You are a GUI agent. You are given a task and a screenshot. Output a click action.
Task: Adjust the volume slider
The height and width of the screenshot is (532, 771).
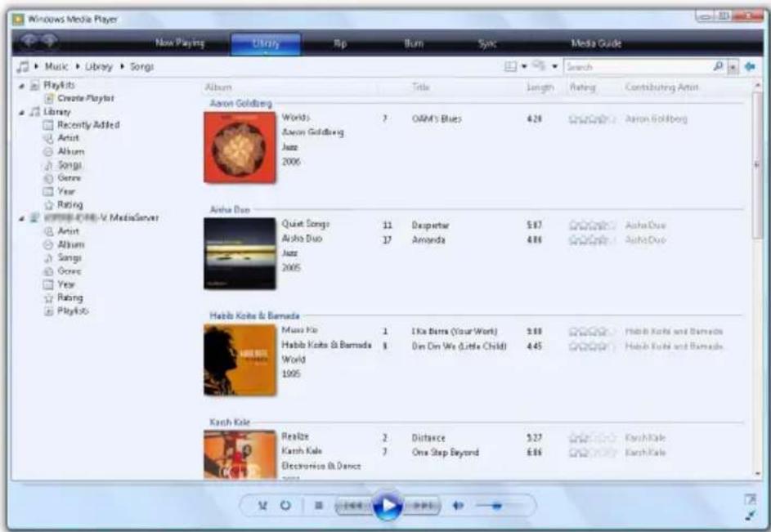[496, 506]
